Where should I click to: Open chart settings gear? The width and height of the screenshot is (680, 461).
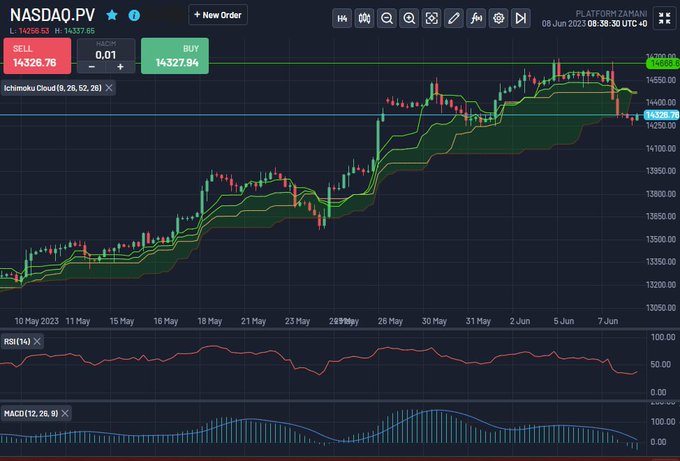coord(499,18)
